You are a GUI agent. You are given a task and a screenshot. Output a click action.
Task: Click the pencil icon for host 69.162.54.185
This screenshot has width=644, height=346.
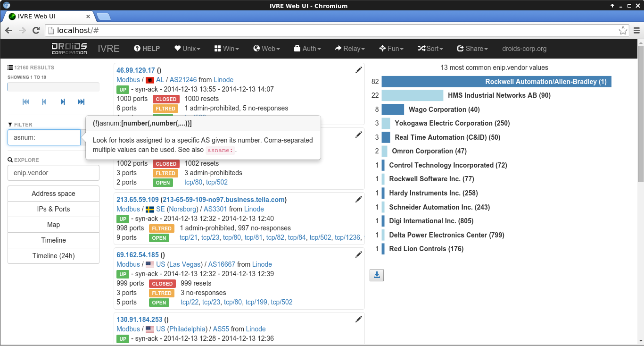(359, 254)
